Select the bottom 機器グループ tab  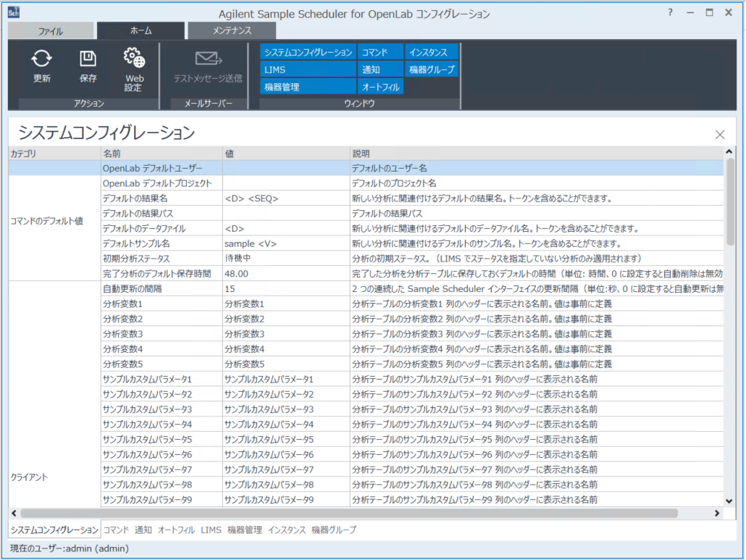pos(333,530)
